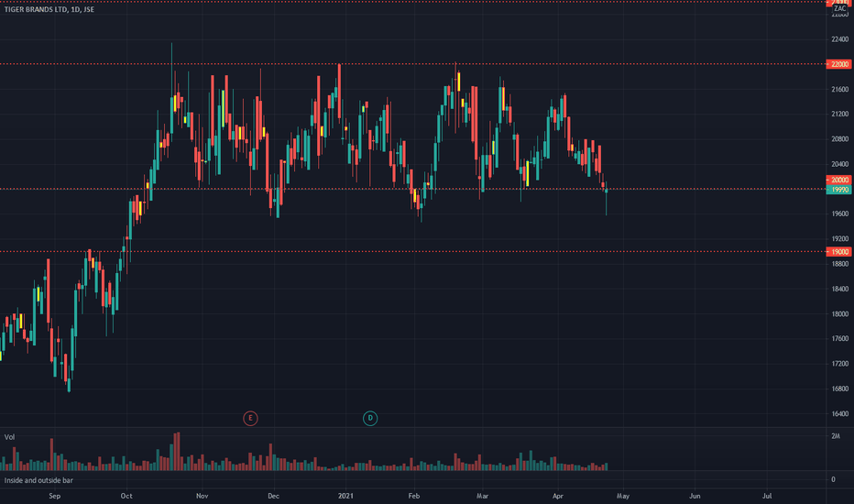Click the teal D dividend marker
The width and height of the screenshot is (854, 504).
point(370,419)
